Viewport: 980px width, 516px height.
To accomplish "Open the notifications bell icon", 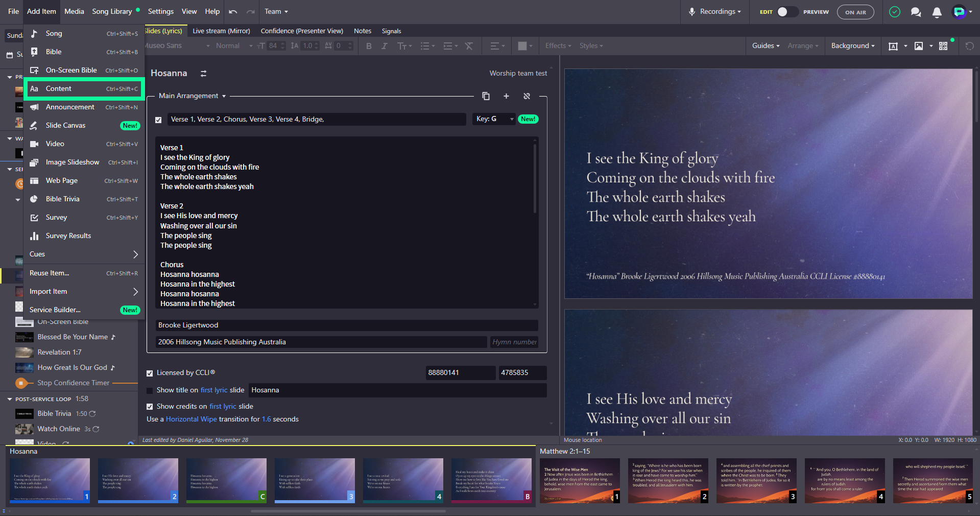I will (x=937, y=12).
